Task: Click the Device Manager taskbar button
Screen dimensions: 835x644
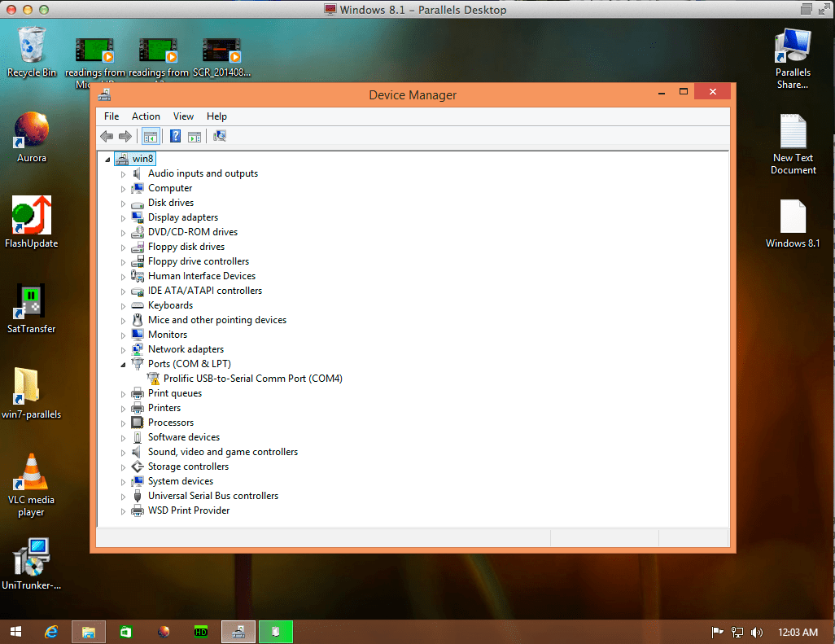Action: (238, 633)
